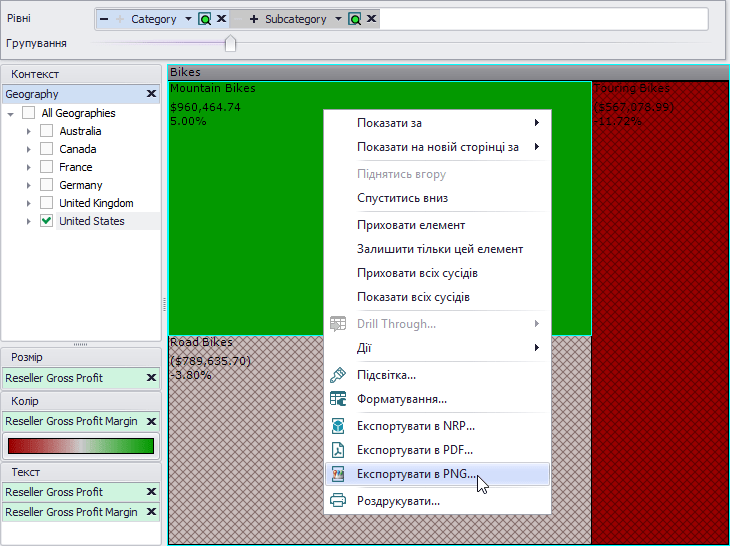Select Приховати елемент menu entry
The height and width of the screenshot is (546, 730).
pyautogui.click(x=438, y=225)
